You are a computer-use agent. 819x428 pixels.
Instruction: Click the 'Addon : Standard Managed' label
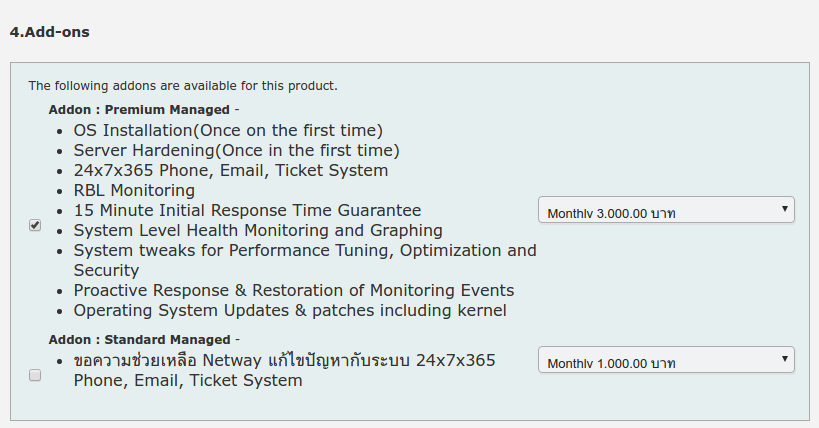[140, 339]
